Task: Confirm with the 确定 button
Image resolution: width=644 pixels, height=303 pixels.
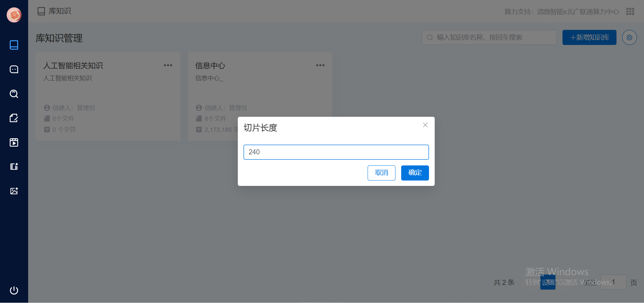Action: pos(415,173)
